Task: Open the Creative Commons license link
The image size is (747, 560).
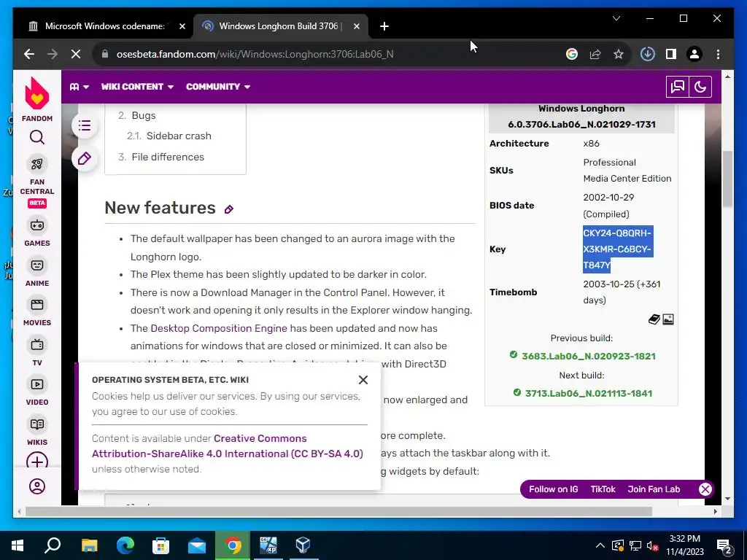Action: (x=228, y=446)
